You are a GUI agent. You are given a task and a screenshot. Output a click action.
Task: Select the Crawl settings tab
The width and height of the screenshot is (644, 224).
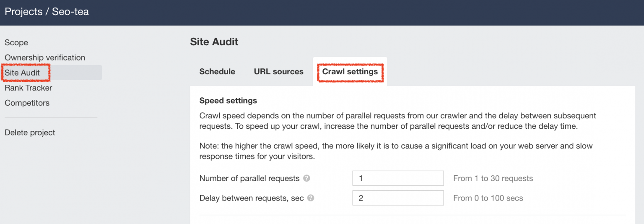(x=350, y=72)
